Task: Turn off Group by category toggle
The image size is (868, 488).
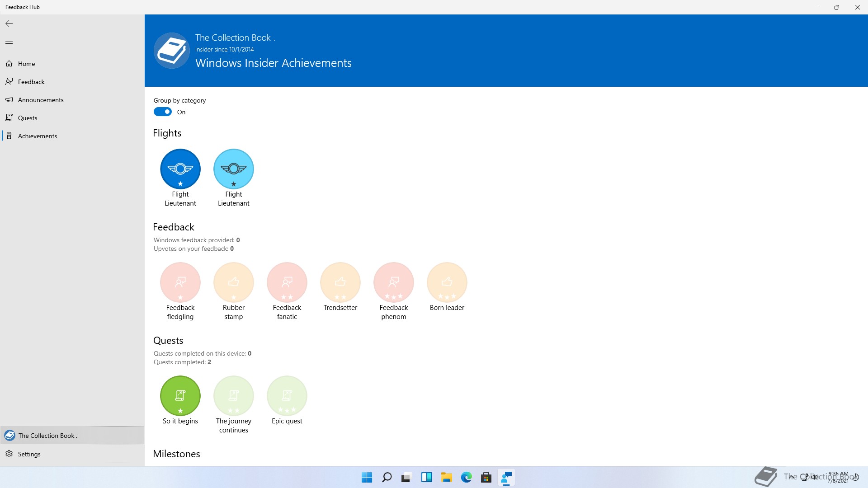Action: coord(163,112)
